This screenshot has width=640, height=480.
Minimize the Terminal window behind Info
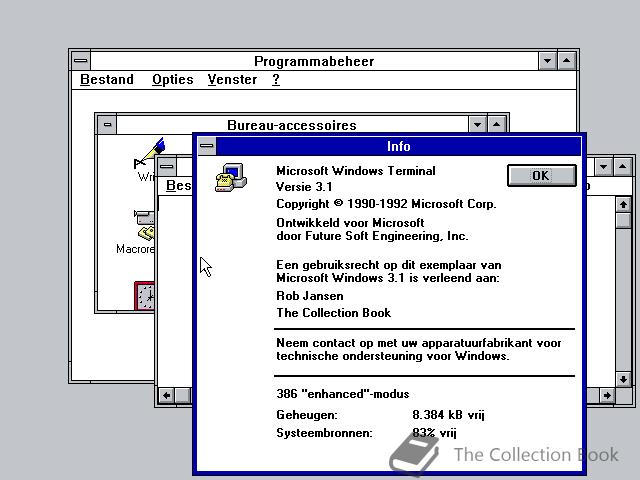click(x=603, y=166)
